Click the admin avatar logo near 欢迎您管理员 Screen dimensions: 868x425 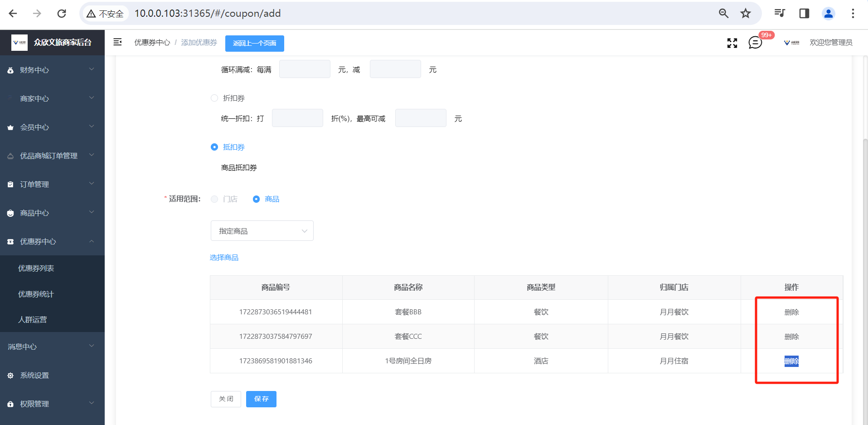click(792, 43)
